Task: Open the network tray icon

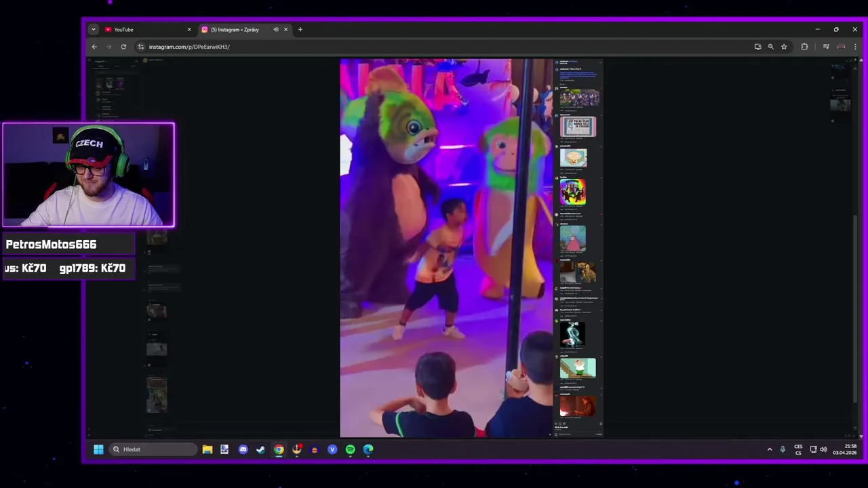Action: coord(813,449)
